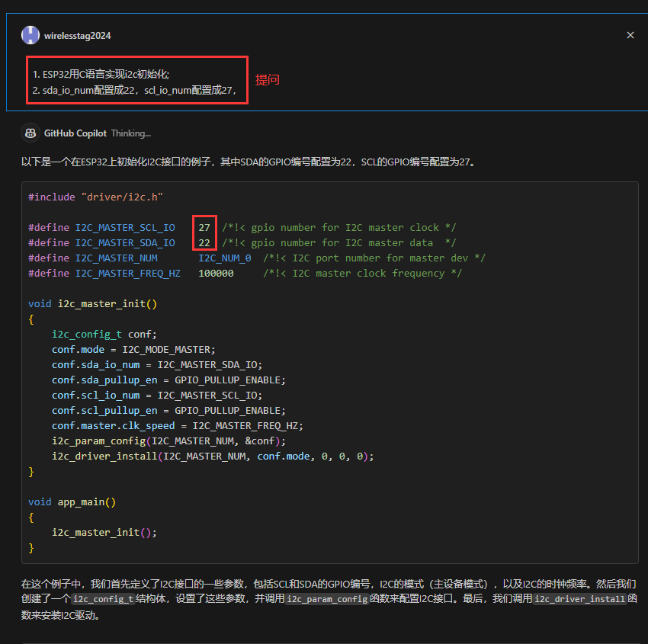Click the wirelesstag2024 user avatar icon
Screen dimensions: 648x644
point(30,35)
